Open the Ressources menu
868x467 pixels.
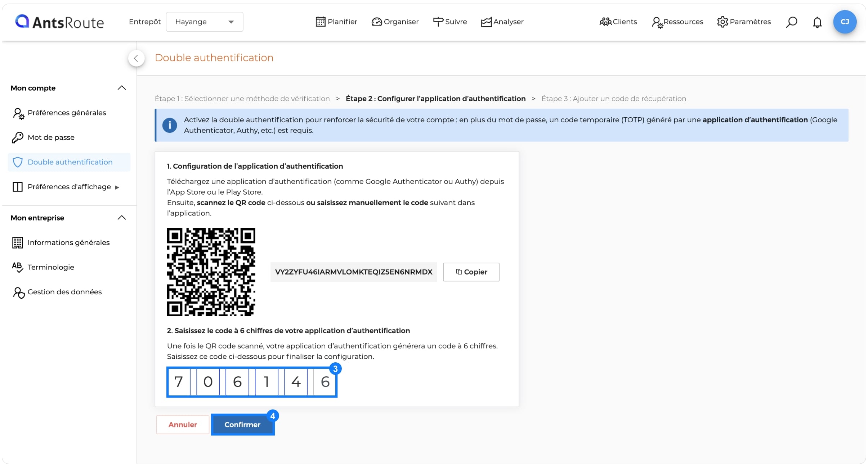tap(677, 22)
